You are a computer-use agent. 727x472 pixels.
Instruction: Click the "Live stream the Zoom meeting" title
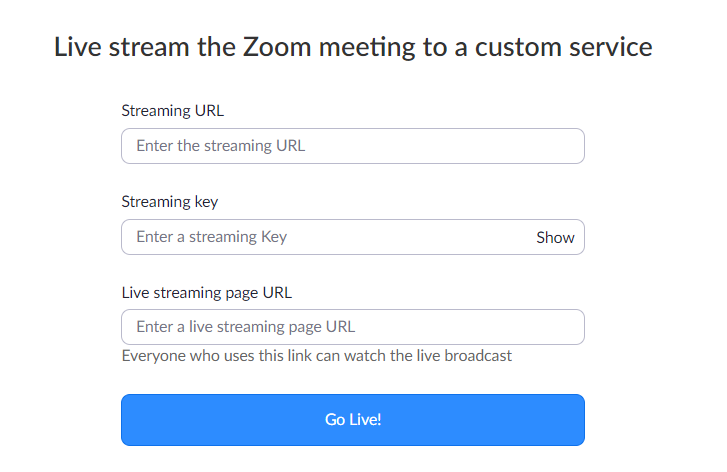pyautogui.click(x=352, y=47)
